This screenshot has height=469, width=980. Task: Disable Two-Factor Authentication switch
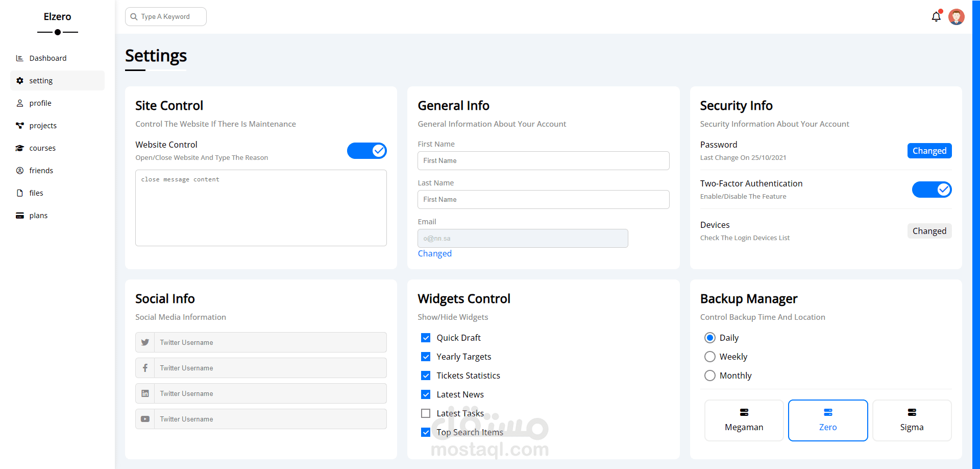point(932,190)
